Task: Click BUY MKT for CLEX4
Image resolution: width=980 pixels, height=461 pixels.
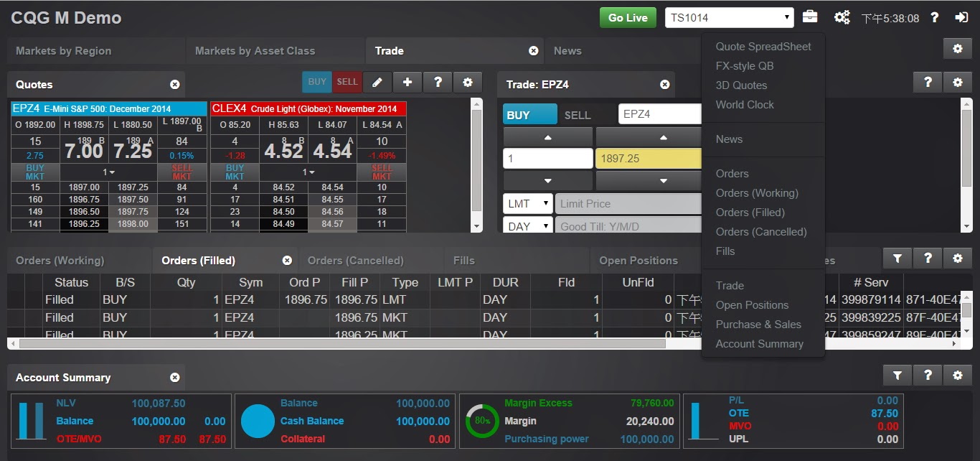Action: [235, 172]
